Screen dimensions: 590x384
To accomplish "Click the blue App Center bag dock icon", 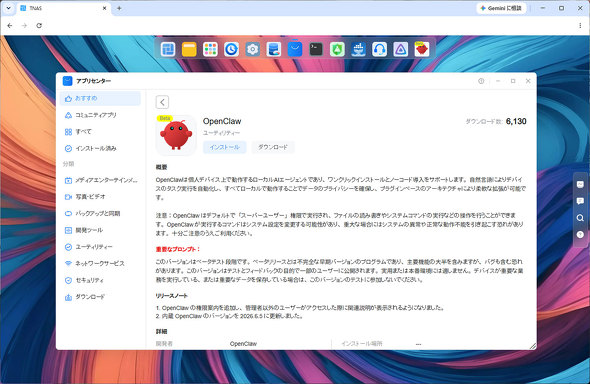I will (x=295, y=49).
